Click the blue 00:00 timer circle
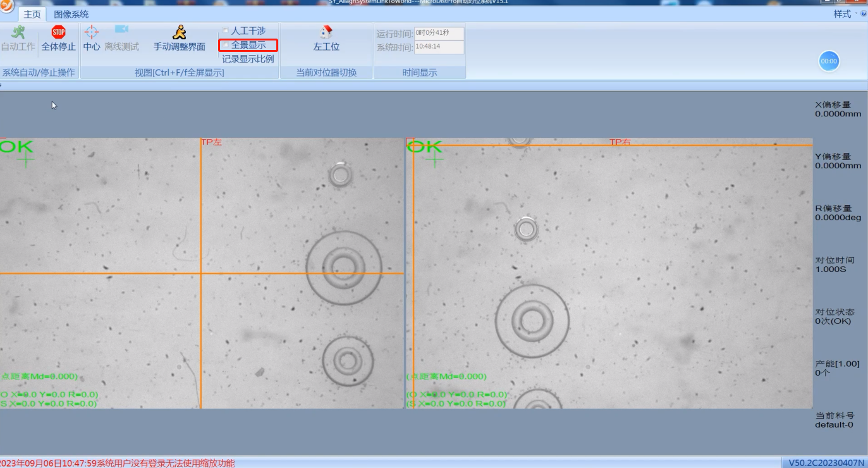868x468 pixels. click(x=829, y=61)
